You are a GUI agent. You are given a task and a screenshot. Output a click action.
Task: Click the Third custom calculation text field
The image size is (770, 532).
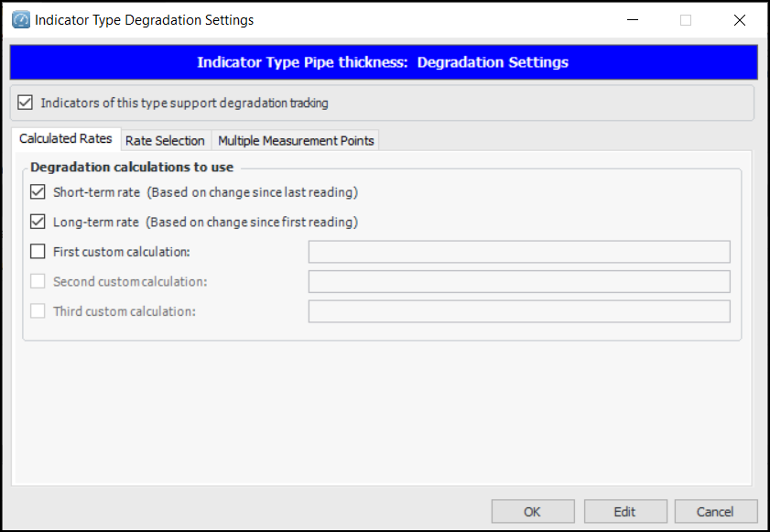click(519, 311)
